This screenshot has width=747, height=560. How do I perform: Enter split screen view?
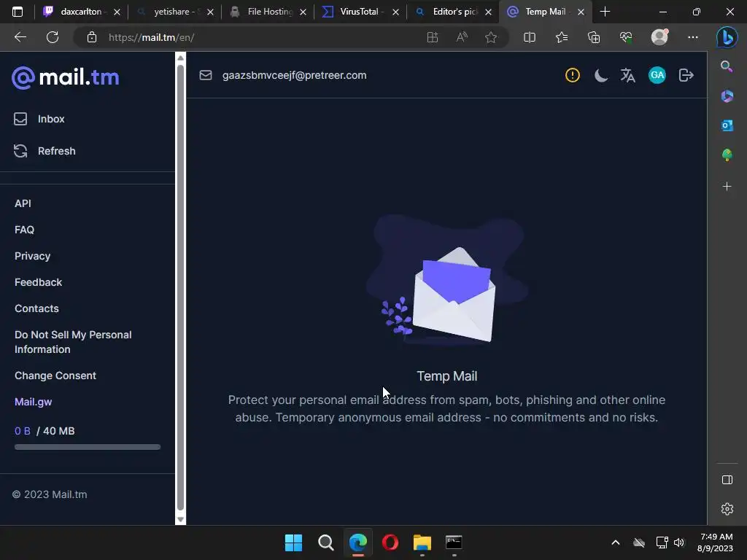coord(530,37)
